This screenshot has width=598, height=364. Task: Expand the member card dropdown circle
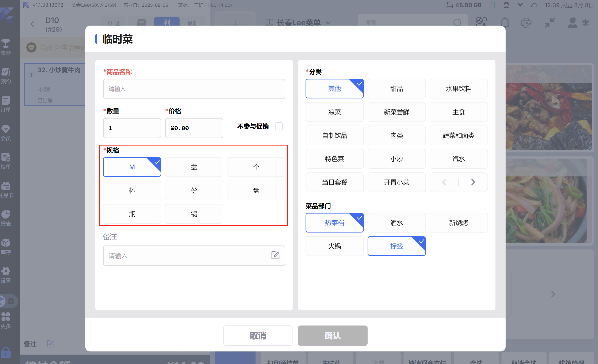click(31, 47)
